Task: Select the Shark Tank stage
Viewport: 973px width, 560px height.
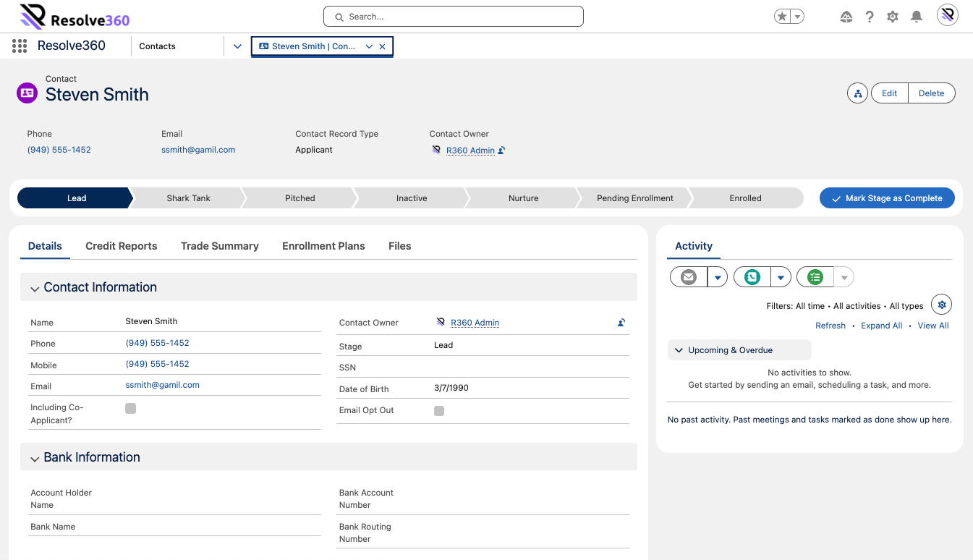Action: pyautogui.click(x=188, y=198)
